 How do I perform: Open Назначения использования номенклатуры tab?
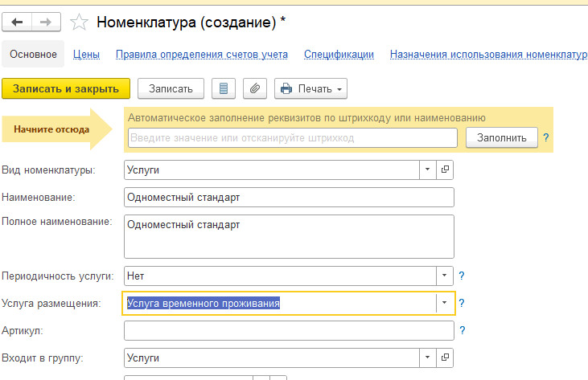488,55
